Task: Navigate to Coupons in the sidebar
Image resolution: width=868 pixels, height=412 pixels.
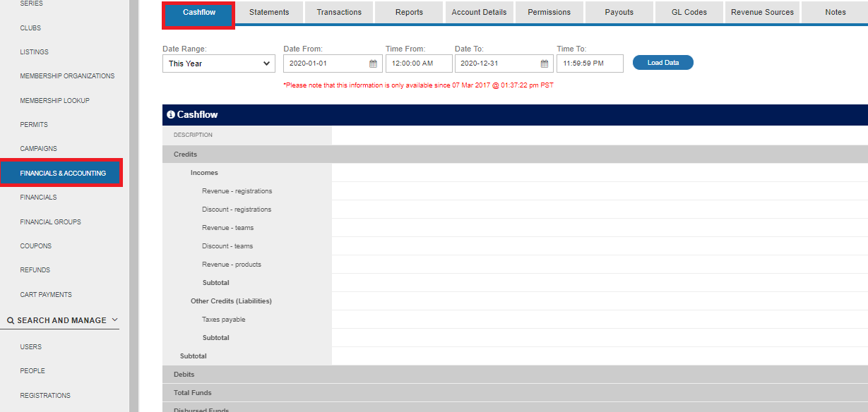Action: coord(36,246)
